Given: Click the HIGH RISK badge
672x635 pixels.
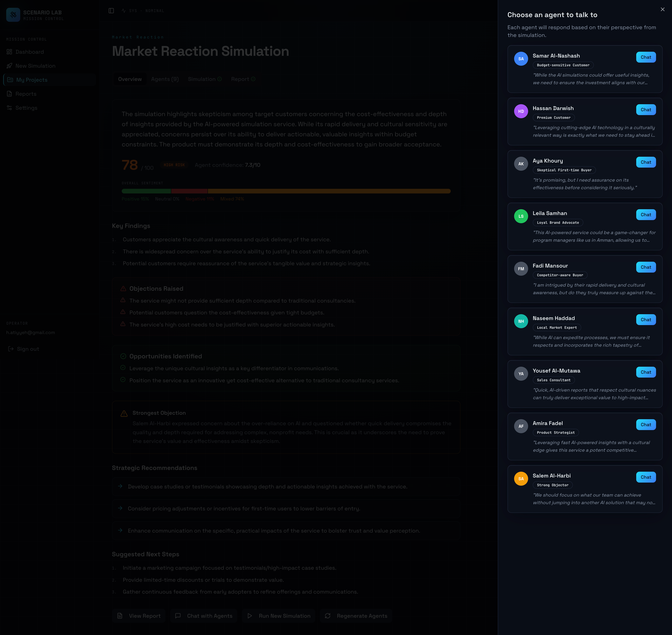Looking at the screenshot, I should pos(174,165).
